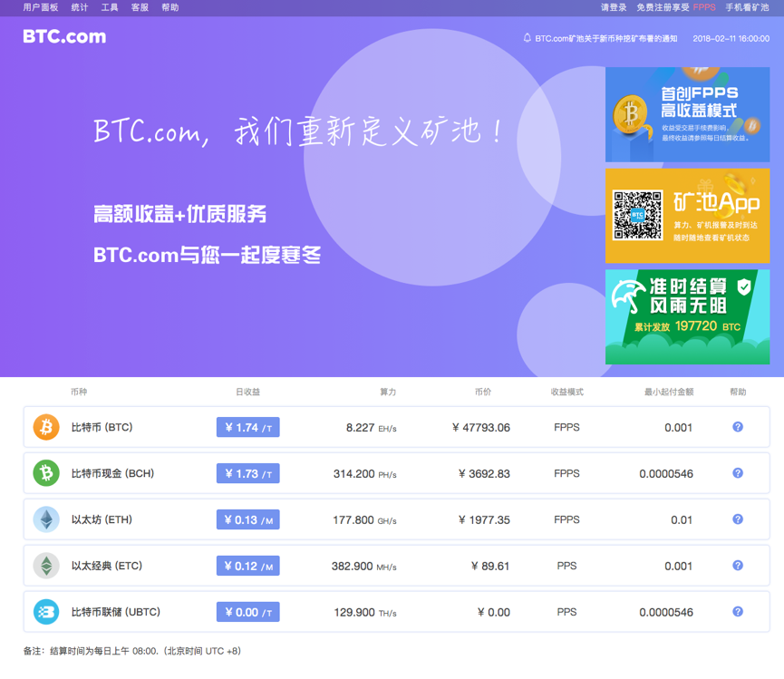The image size is (784, 679).
Task: Select the 比特币 (BTC) coin name
Action: (102, 427)
